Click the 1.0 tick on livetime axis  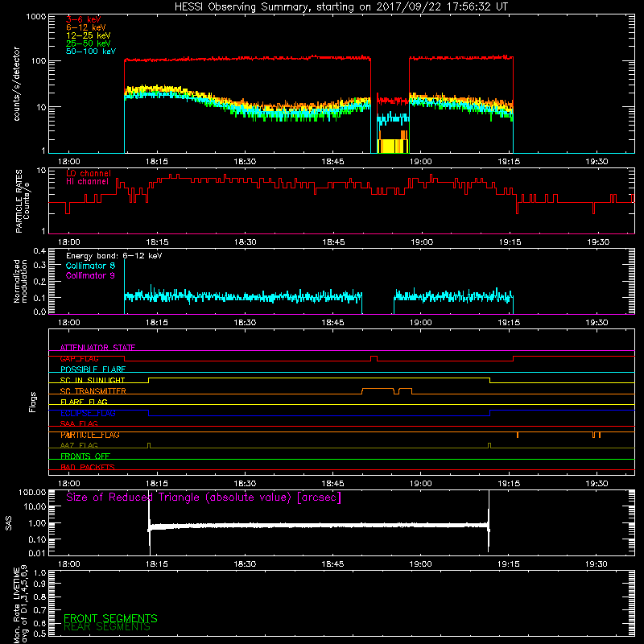[39, 572]
